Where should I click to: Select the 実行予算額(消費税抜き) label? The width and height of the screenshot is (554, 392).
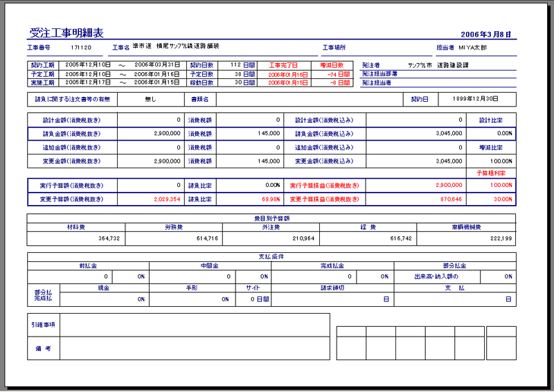(x=72, y=186)
